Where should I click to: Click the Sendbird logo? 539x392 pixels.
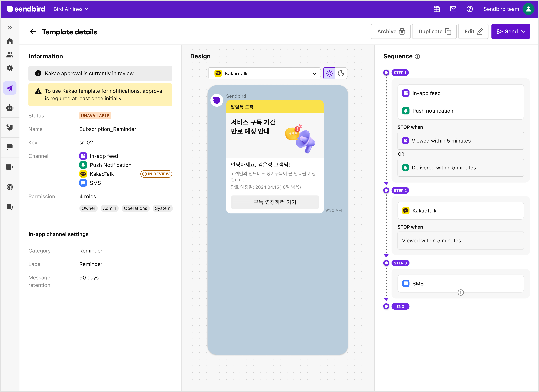coord(26,9)
